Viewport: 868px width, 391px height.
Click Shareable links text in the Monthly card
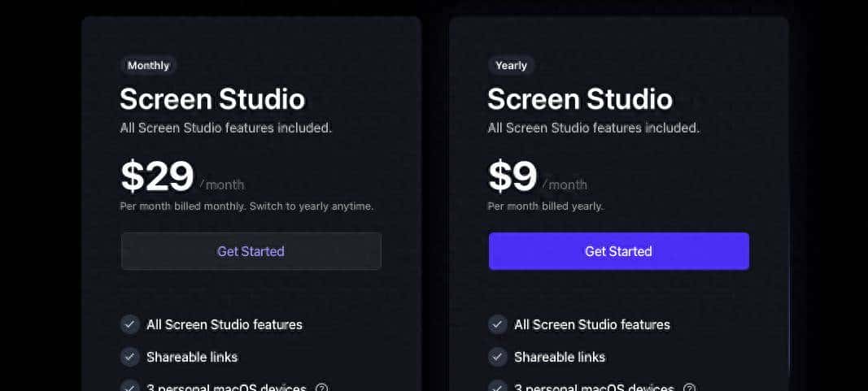point(192,357)
